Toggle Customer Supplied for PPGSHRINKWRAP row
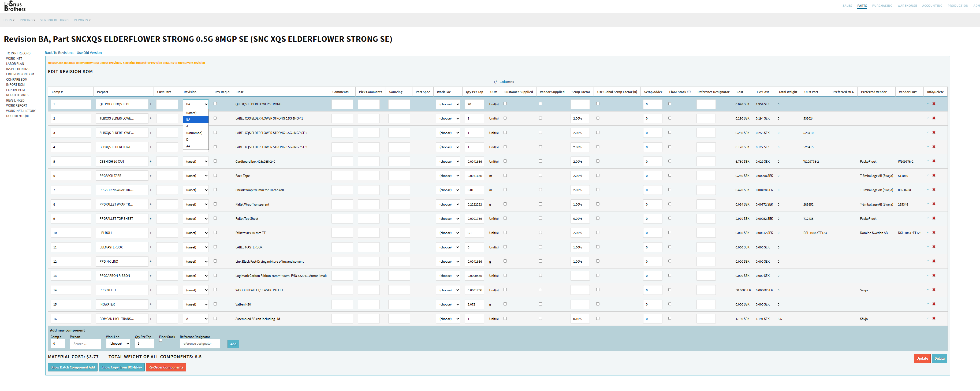980x391 pixels. click(505, 190)
